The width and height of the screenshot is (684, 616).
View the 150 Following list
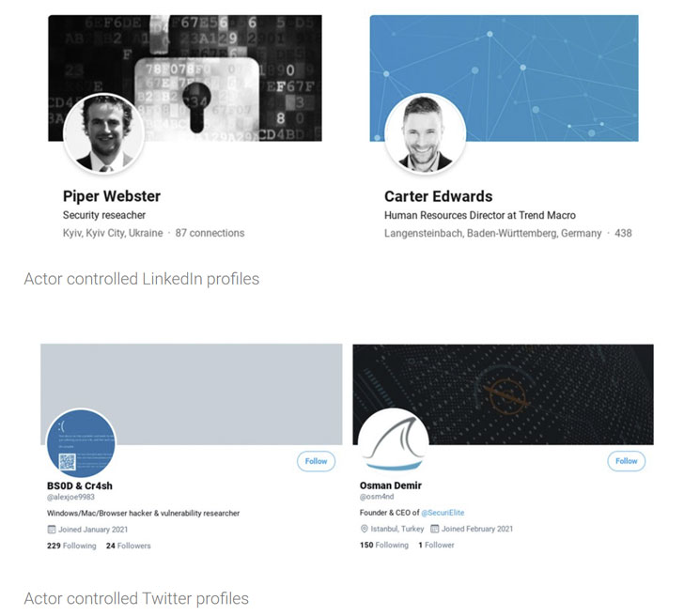coord(384,546)
